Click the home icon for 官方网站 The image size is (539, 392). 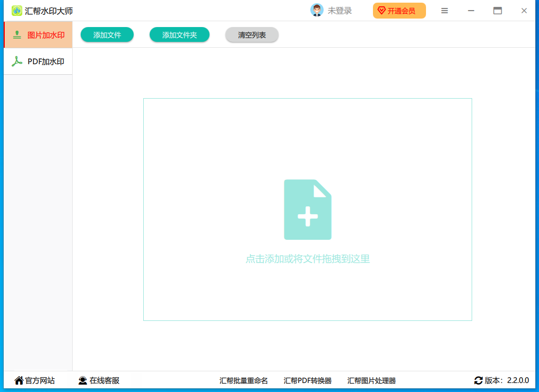point(19,380)
